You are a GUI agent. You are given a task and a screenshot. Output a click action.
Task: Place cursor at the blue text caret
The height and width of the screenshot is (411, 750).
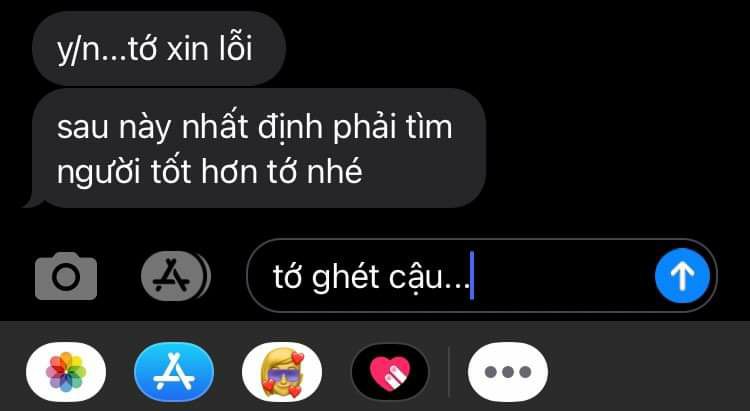472,276
